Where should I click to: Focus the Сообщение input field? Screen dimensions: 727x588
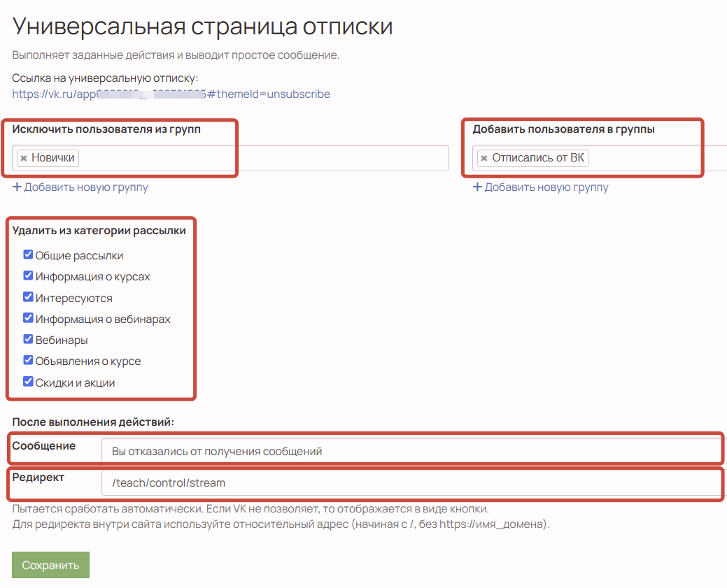coord(413,451)
